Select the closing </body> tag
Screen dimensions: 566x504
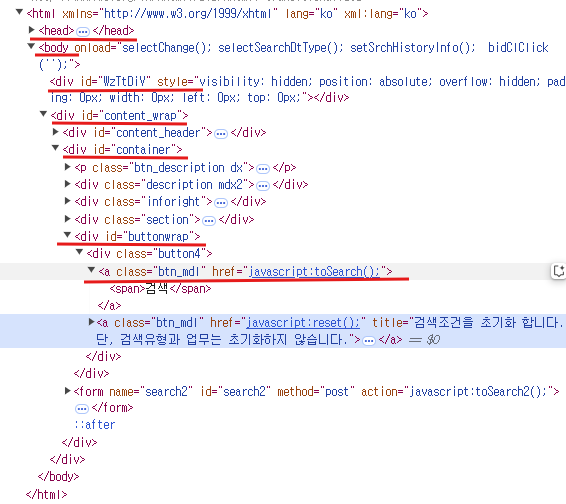click(58, 477)
